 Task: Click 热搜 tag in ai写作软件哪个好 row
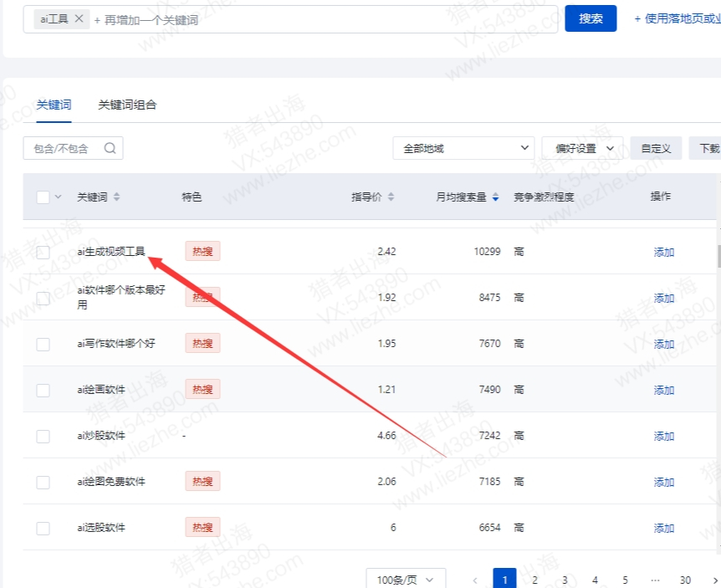coord(202,343)
